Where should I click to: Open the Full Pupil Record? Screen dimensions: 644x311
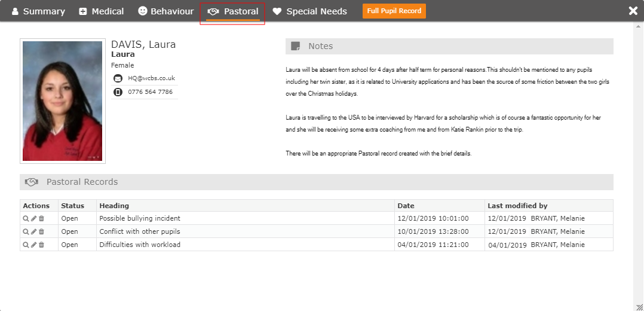pyautogui.click(x=394, y=11)
